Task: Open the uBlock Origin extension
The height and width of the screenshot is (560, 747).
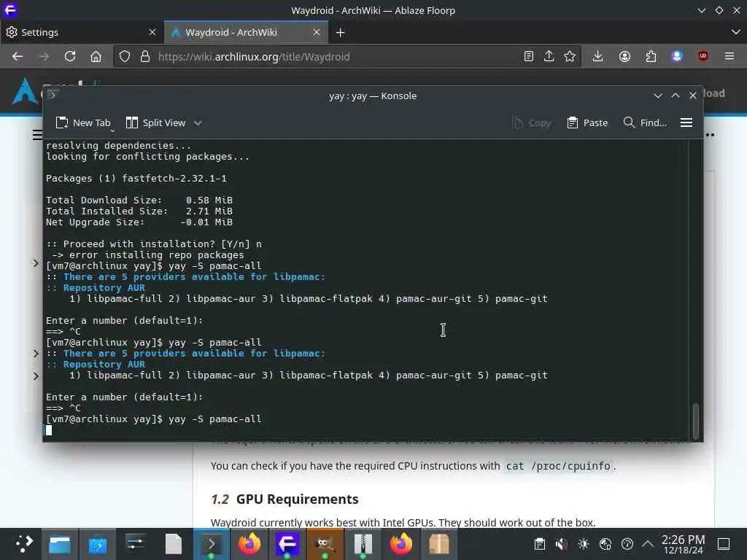Action: click(703, 57)
